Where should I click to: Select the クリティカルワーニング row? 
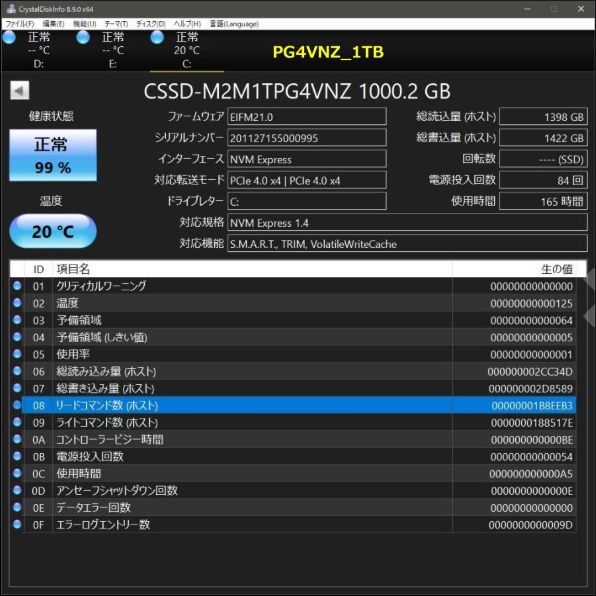(293, 286)
